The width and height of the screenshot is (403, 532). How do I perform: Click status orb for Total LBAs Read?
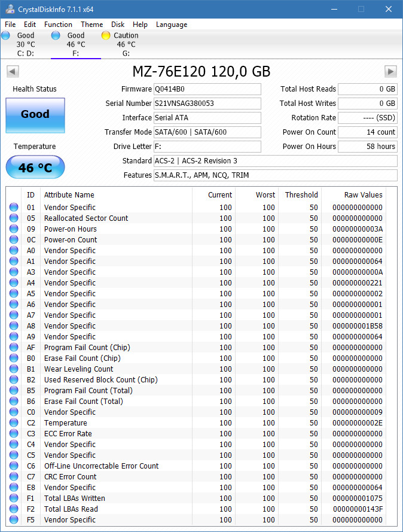[14, 509]
